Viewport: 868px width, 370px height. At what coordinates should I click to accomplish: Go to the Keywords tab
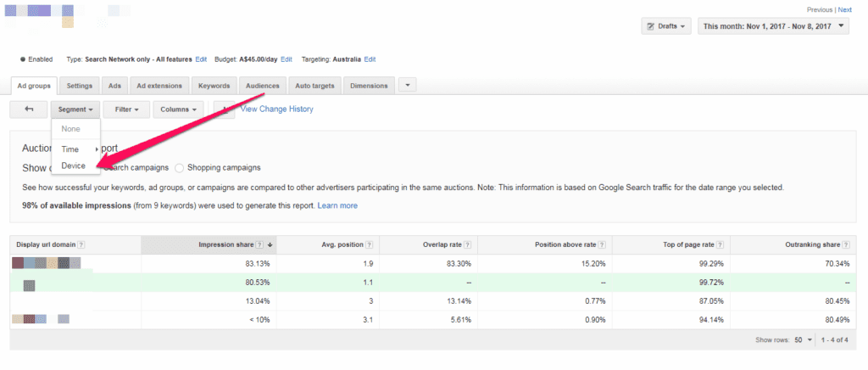(214, 86)
